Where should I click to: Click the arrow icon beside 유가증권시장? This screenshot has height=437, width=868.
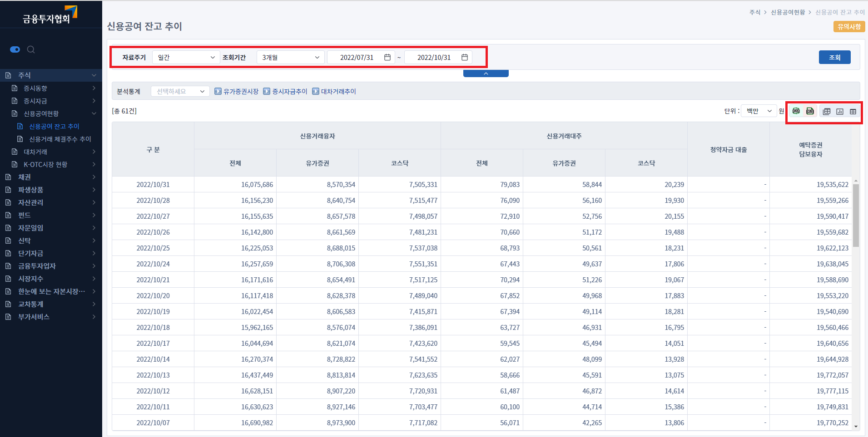[218, 91]
